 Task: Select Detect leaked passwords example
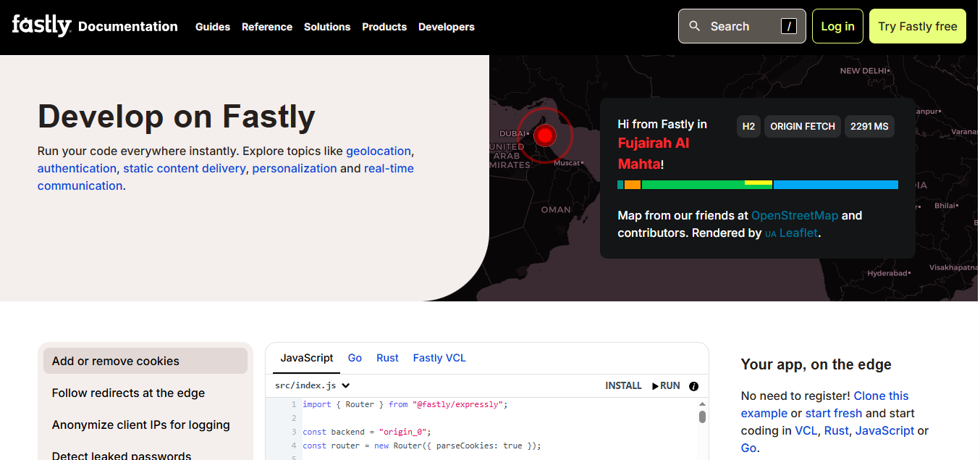point(145,456)
